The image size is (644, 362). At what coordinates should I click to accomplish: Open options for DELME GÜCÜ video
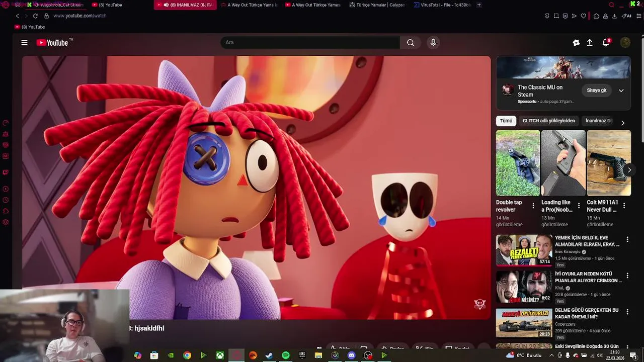tap(627, 312)
